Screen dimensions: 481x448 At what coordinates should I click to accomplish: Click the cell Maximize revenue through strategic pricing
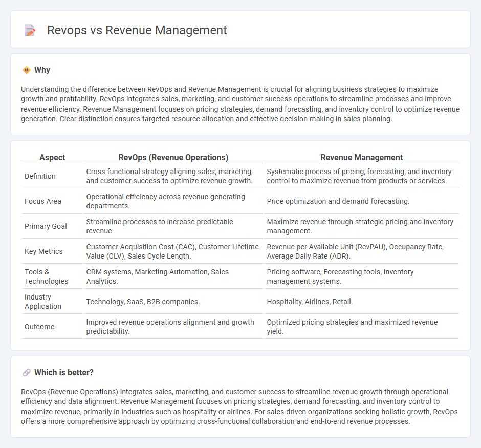(361, 226)
